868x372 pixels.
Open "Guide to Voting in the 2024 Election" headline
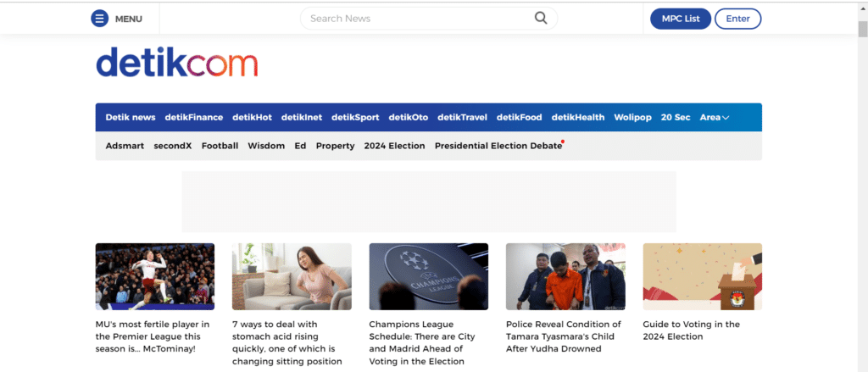tap(692, 330)
